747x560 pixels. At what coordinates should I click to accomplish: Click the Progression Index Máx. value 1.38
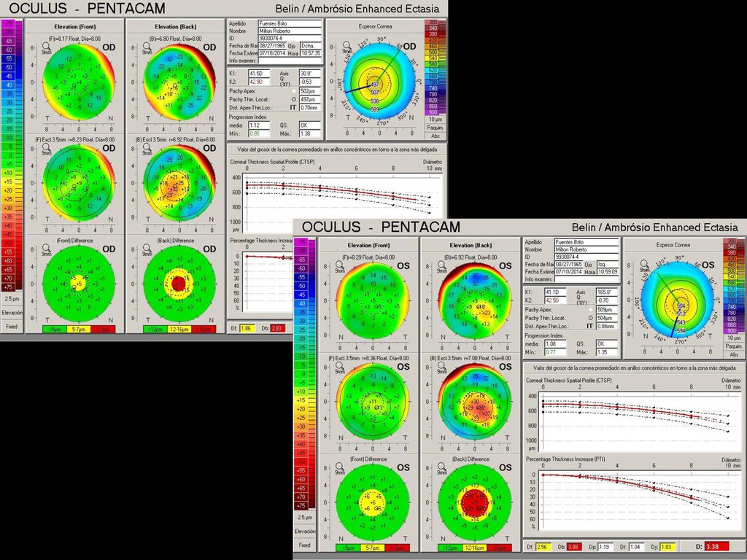311,134
